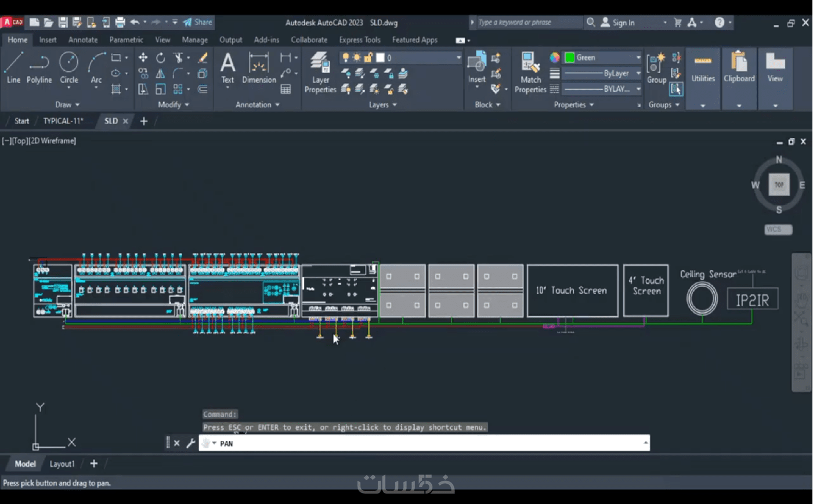Switch to the Insert ribbon tab
The height and width of the screenshot is (504, 813).
point(48,39)
